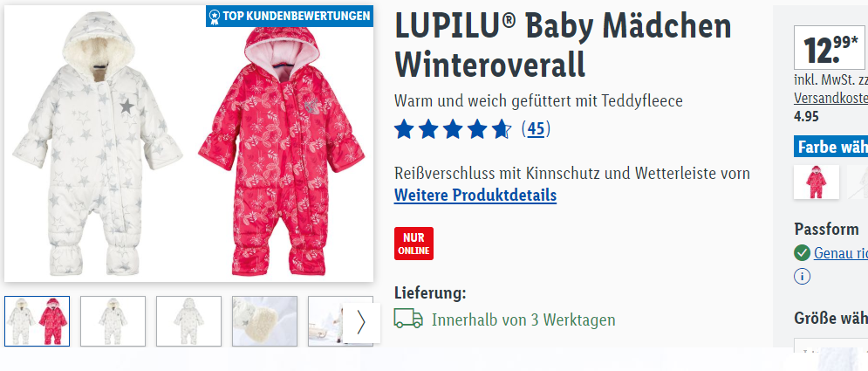Open the Genau richtig fit link
This screenshot has height=371, width=868.
(840, 253)
